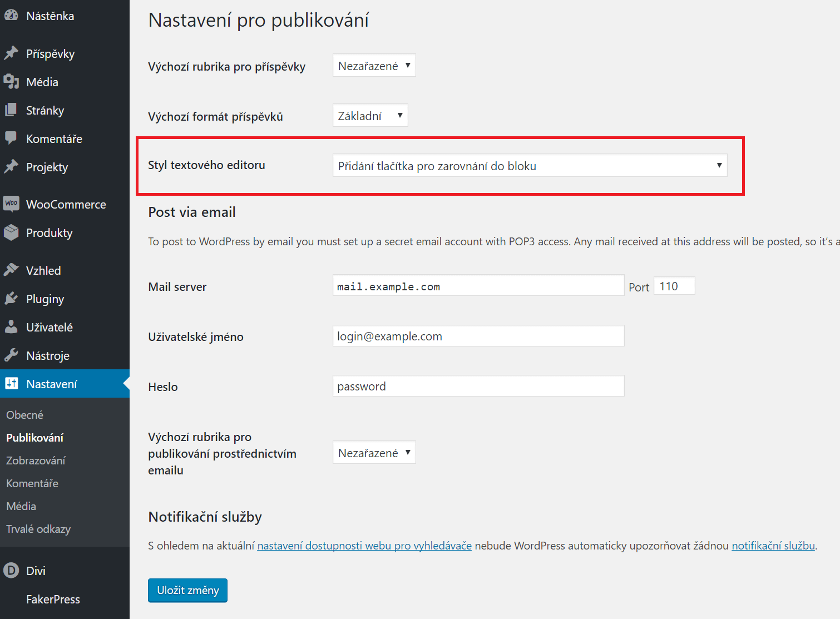Click the Port number field
The width and height of the screenshot is (840, 619).
[x=674, y=286]
